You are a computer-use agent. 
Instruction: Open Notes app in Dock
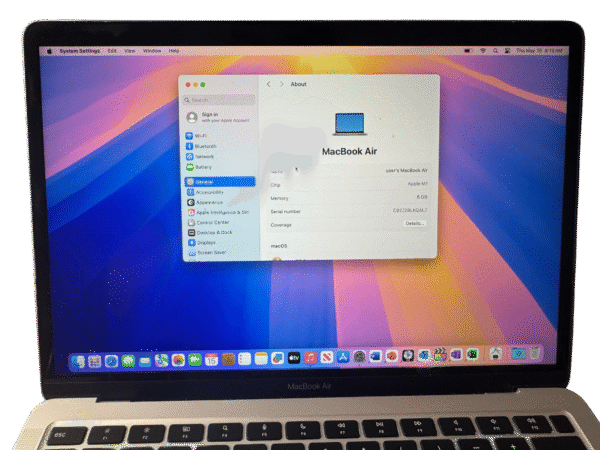[261, 359]
